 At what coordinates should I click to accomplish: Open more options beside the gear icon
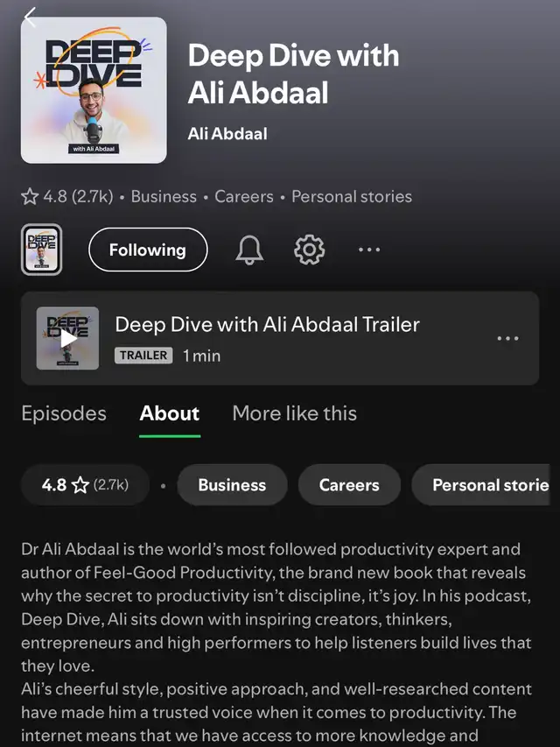(x=369, y=250)
